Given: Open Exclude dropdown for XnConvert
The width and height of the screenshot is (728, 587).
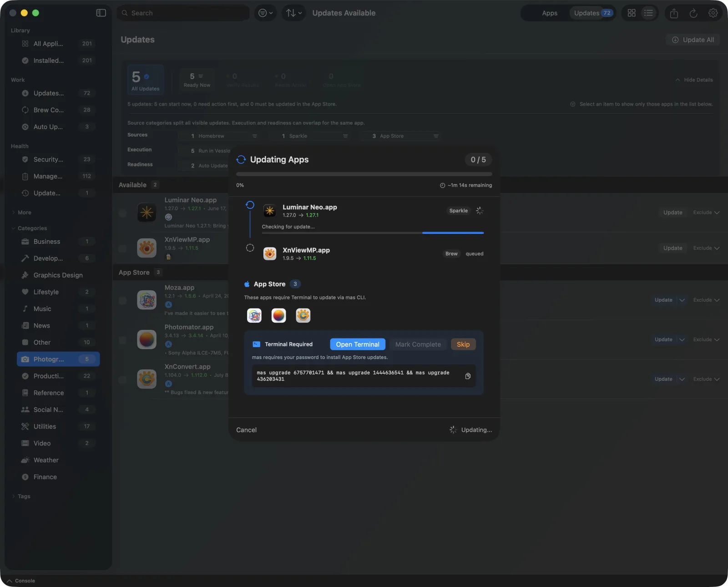Looking at the screenshot, I should (706, 379).
